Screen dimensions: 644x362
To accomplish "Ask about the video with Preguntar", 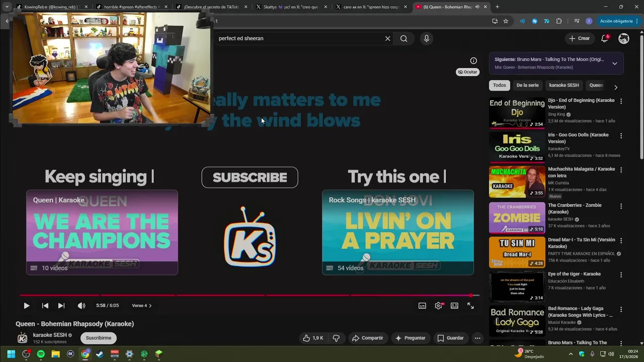I will click(x=411, y=338).
